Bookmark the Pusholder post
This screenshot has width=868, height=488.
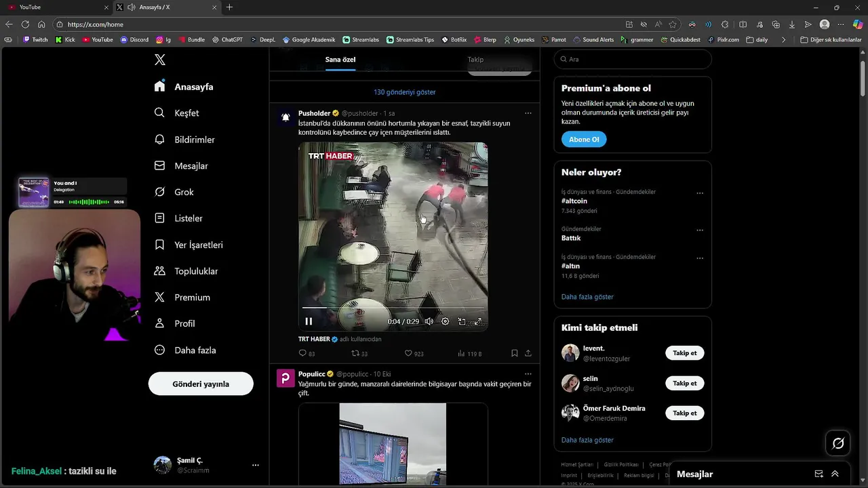coord(515,353)
